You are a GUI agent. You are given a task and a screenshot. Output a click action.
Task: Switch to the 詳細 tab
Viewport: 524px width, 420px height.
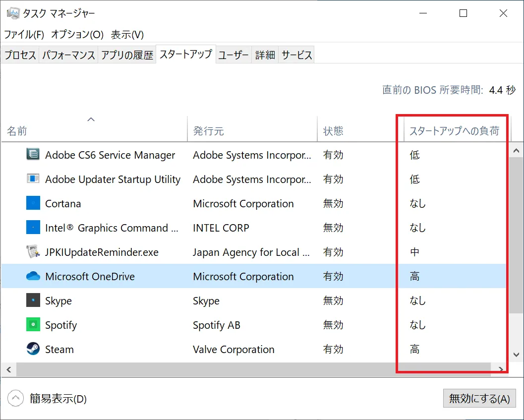point(265,55)
